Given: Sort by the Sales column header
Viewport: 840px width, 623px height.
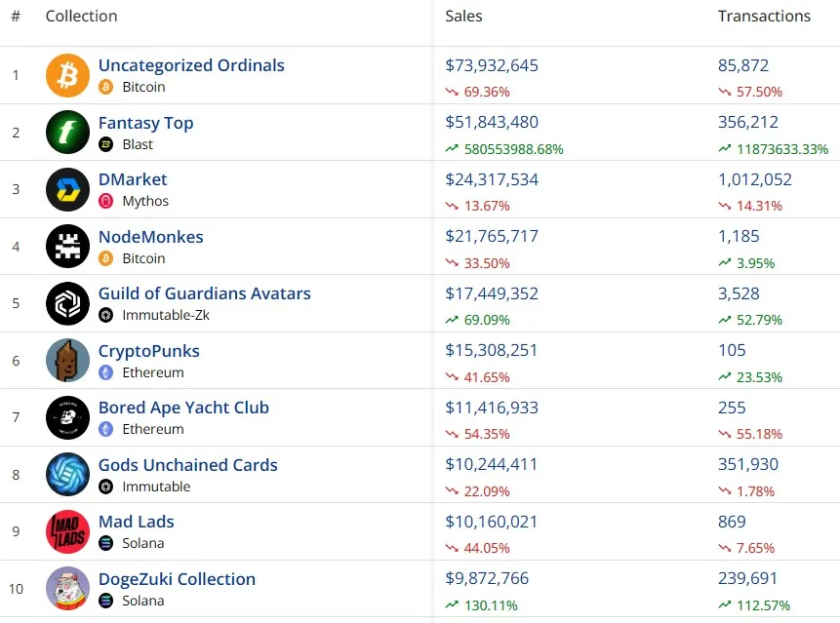Looking at the screenshot, I should 463,16.
